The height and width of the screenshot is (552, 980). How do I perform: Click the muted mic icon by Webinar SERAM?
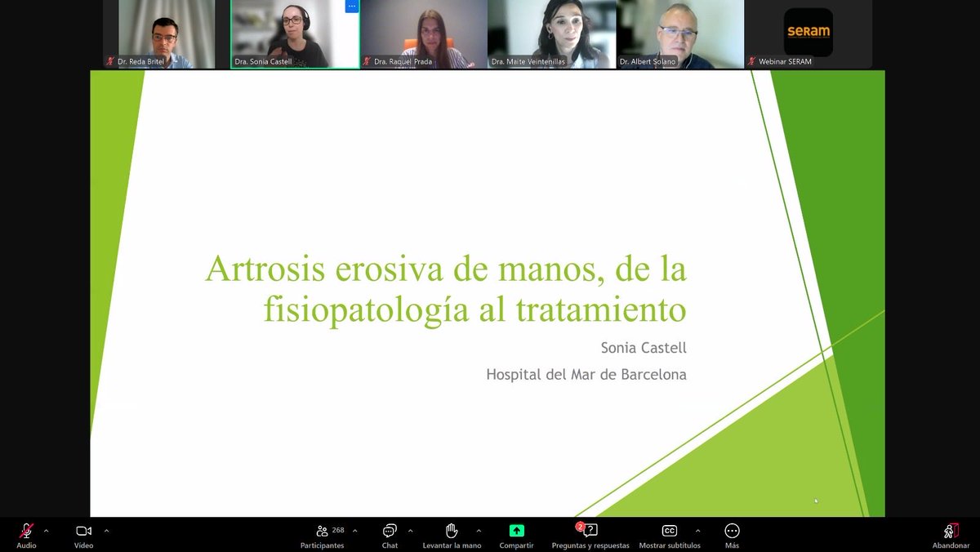[x=751, y=61]
